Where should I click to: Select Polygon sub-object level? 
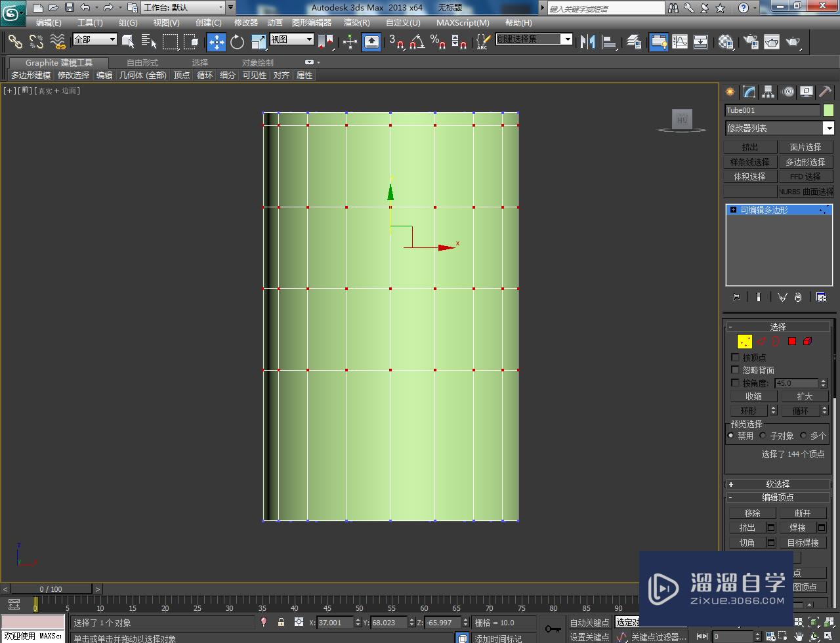pos(792,341)
